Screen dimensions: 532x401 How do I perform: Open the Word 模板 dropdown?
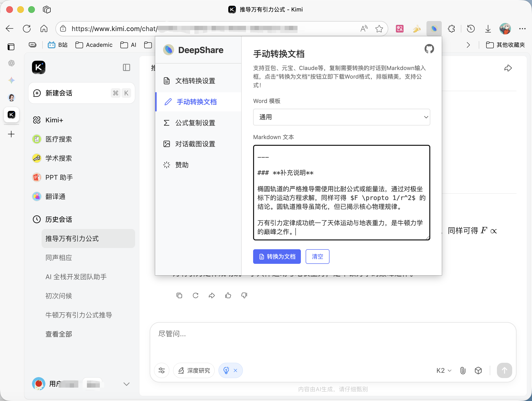[341, 117]
